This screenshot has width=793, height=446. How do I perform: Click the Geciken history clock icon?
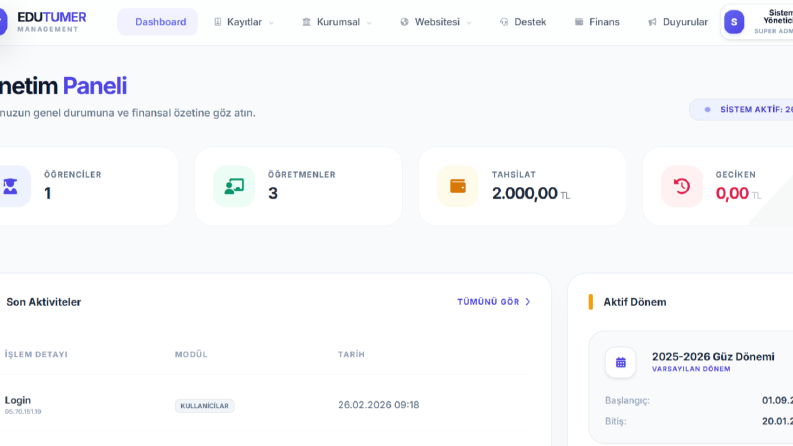click(x=682, y=186)
